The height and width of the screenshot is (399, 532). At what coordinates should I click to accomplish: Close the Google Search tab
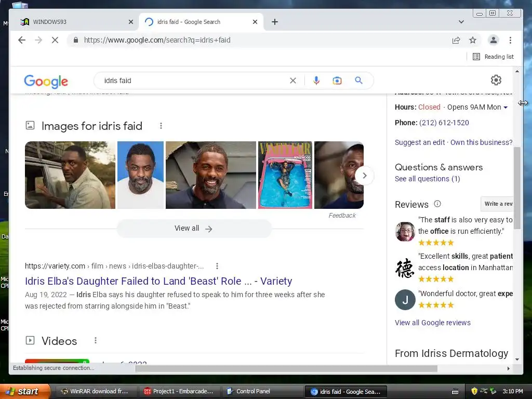click(255, 22)
